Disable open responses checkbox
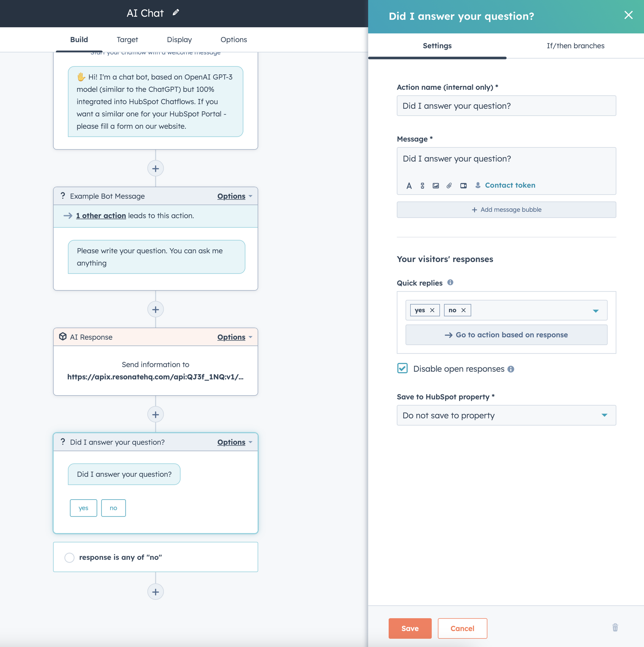This screenshot has width=644, height=647. coord(402,368)
